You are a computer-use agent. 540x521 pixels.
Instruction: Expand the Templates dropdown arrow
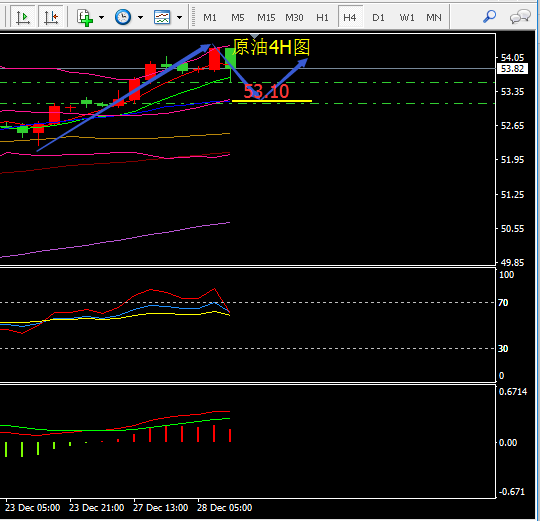coord(179,17)
